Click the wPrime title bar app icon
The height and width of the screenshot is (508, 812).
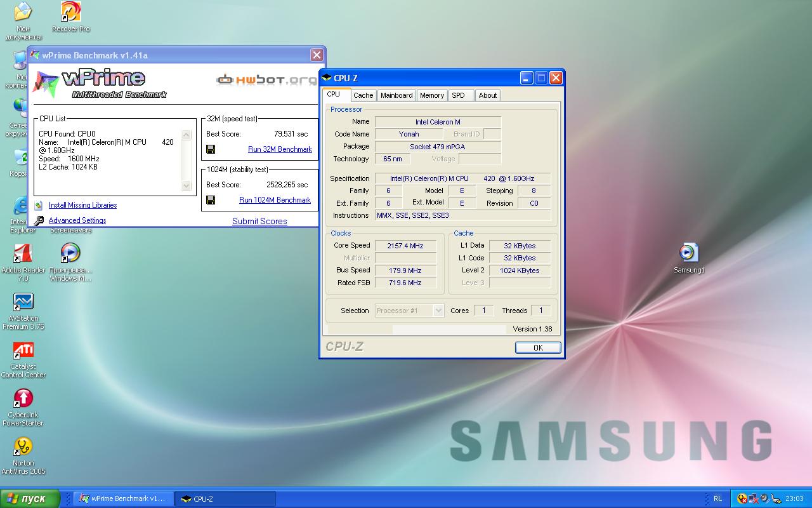click(x=36, y=55)
